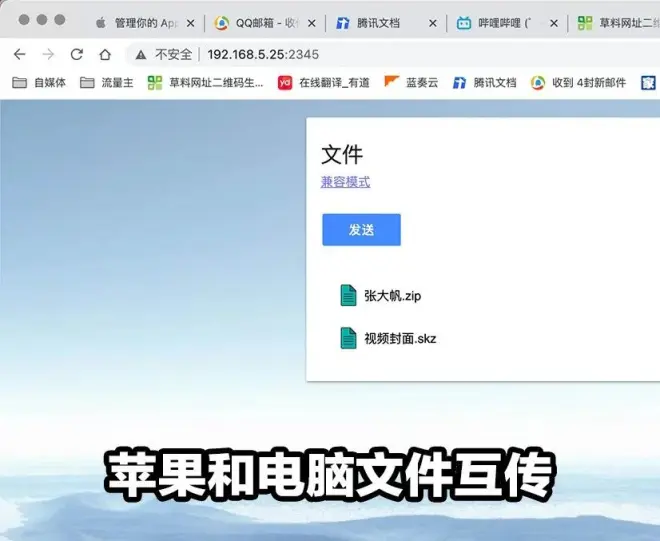Screen dimensions: 660x541
Task: Switch to the 腾讯文档 tab
Action: (x=385, y=22)
